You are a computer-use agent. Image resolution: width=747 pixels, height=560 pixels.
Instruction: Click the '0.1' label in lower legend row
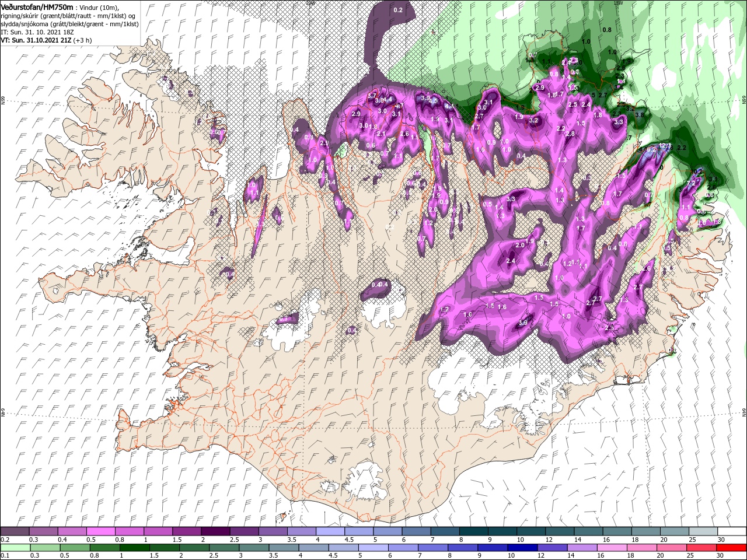[5, 555]
